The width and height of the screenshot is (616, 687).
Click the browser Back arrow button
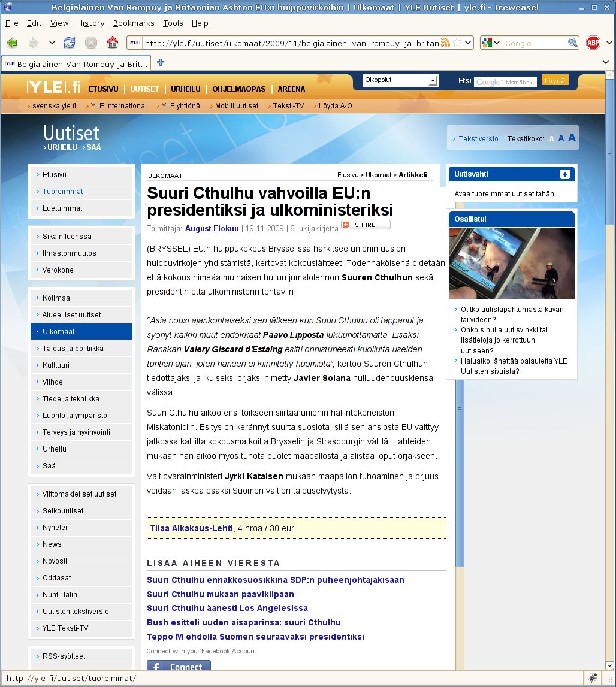click(13, 43)
